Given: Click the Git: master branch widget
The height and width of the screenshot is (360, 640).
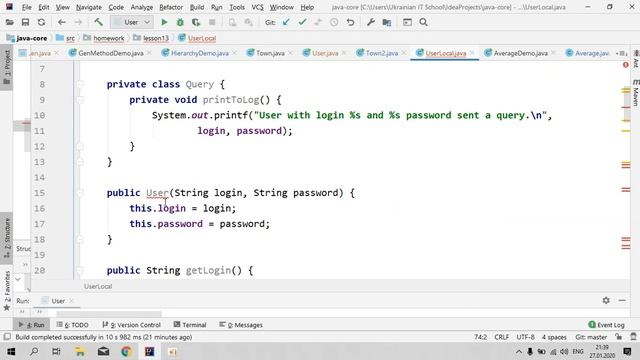Looking at the screenshot, I should [591, 337].
